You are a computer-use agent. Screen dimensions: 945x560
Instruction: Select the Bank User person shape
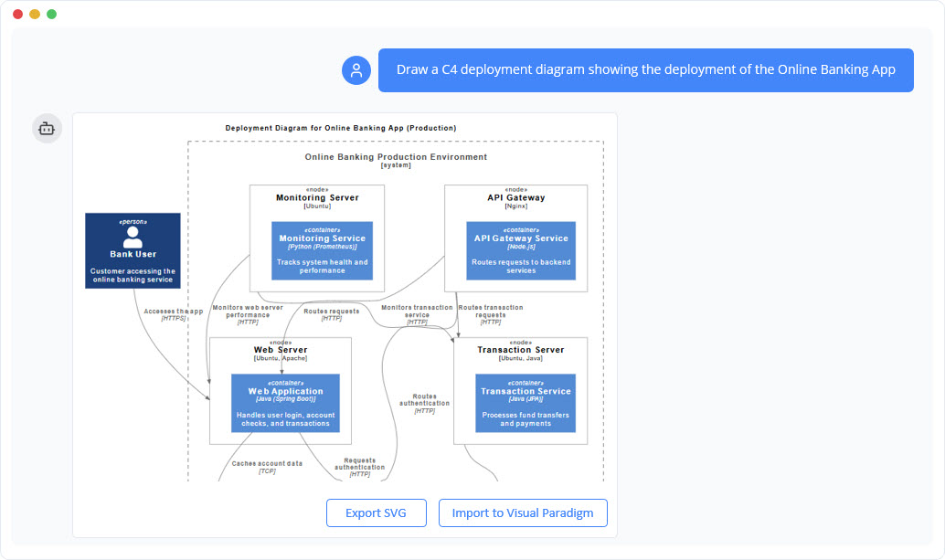[x=133, y=249]
